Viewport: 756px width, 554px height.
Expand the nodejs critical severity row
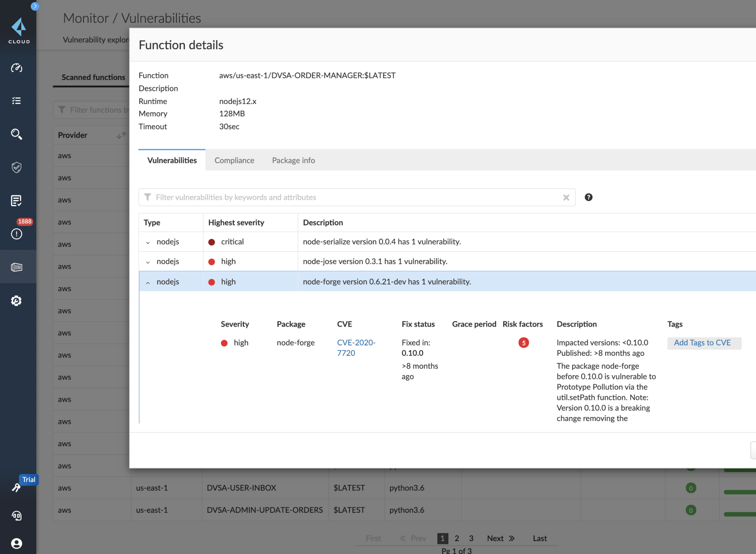coord(148,242)
